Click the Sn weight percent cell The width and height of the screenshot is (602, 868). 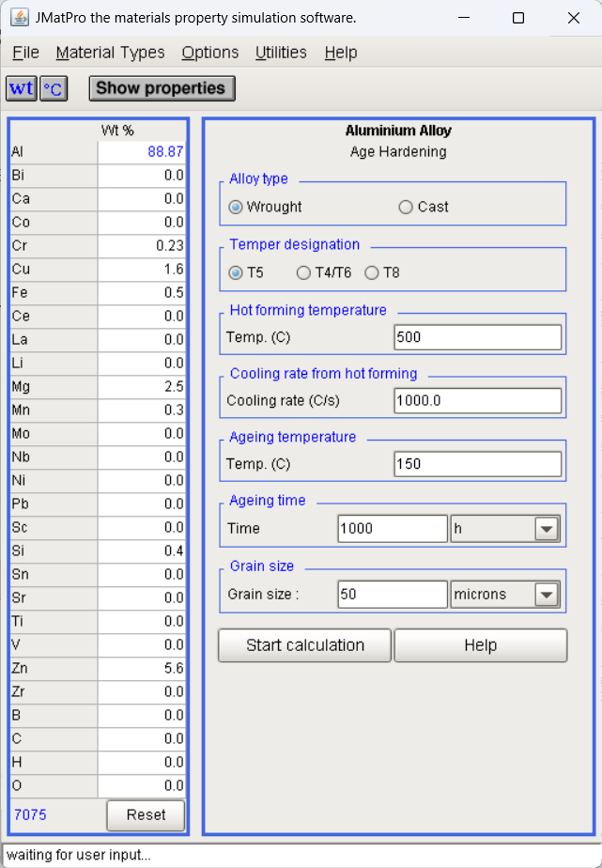click(x=142, y=575)
